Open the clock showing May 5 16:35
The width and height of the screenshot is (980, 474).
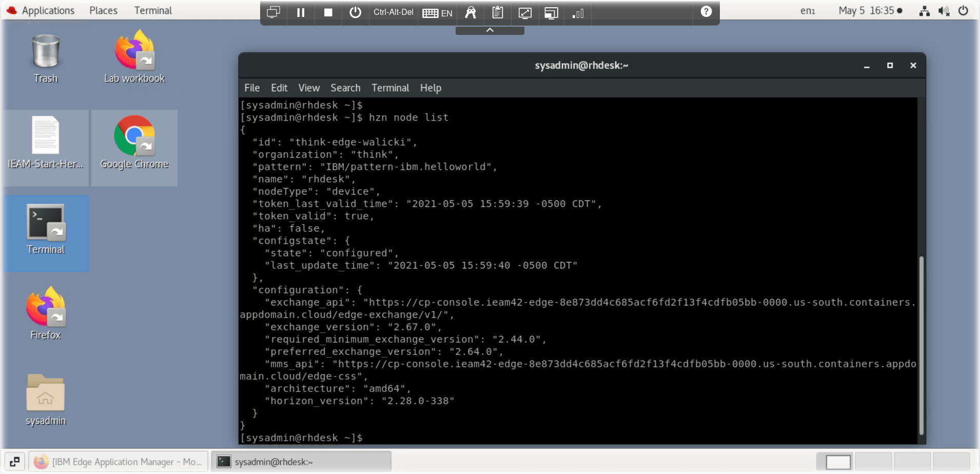pos(870,11)
